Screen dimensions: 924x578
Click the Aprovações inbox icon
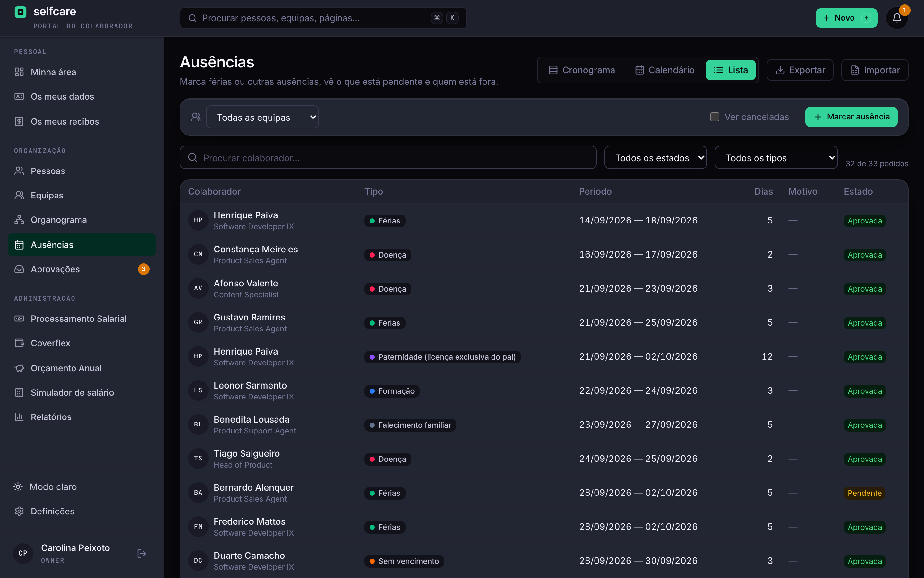coord(19,269)
